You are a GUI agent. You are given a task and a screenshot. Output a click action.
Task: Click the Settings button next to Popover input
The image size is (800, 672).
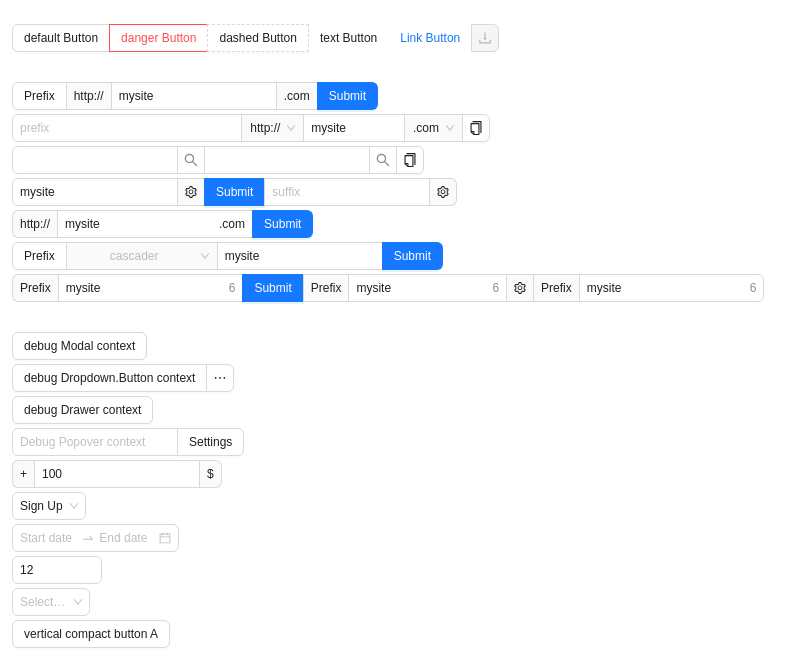[x=210, y=442]
